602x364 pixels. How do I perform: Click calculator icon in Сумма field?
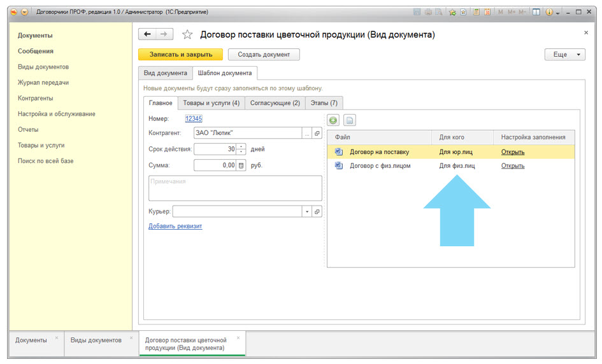click(241, 165)
